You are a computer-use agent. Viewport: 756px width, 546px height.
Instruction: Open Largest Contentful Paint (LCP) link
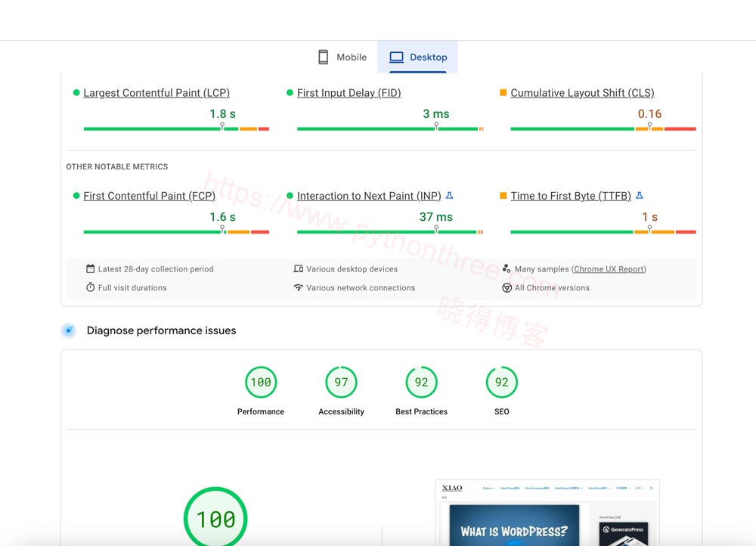pos(156,93)
